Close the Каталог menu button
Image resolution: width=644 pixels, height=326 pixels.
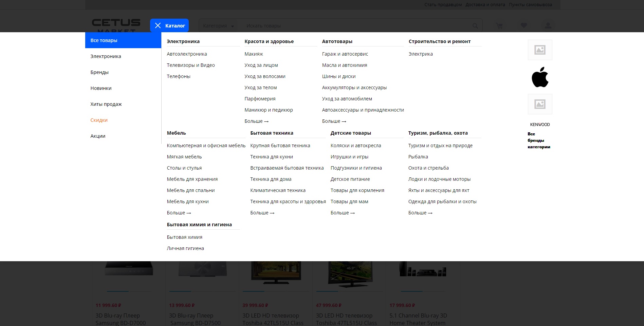169,25
